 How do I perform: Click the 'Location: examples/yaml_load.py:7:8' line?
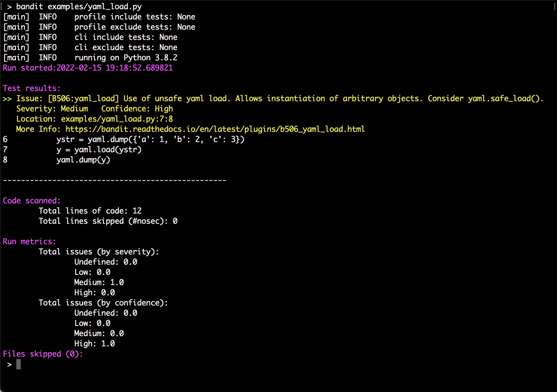pos(95,119)
